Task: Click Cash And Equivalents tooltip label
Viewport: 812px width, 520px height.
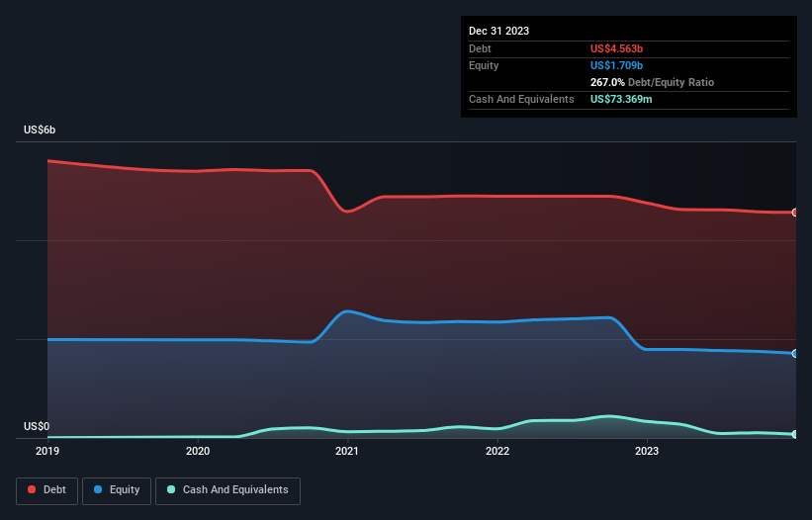Action: (x=521, y=99)
